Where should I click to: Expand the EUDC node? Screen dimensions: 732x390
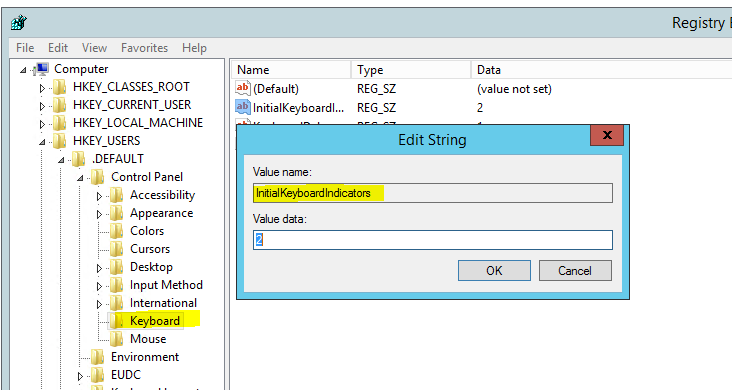coord(80,376)
